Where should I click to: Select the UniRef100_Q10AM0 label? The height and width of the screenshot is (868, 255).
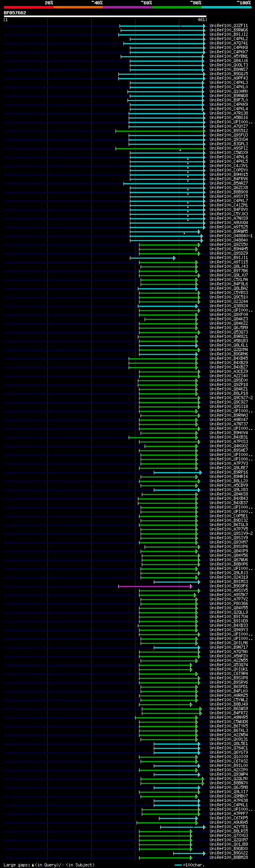tap(229, 92)
